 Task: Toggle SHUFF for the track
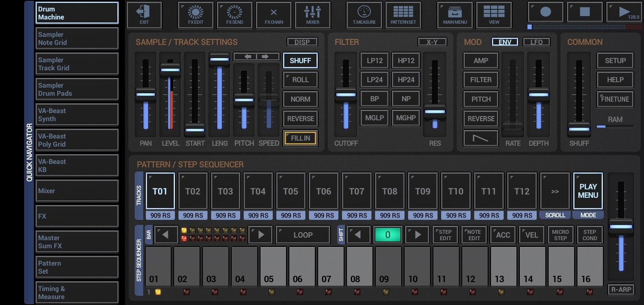click(x=300, y=61)
